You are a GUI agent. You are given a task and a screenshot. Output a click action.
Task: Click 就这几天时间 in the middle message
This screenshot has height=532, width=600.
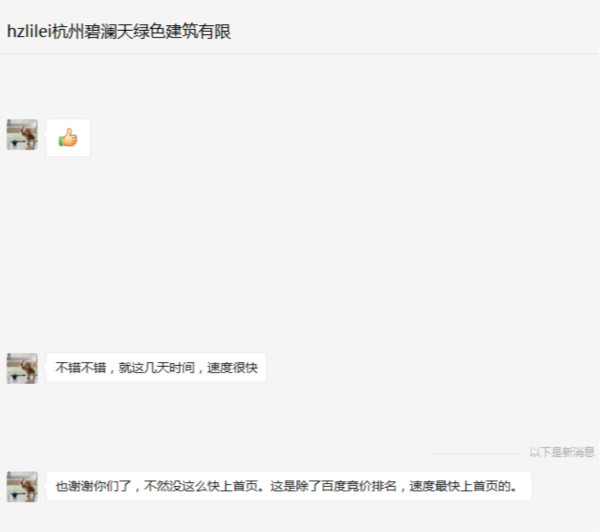(157, 368)
